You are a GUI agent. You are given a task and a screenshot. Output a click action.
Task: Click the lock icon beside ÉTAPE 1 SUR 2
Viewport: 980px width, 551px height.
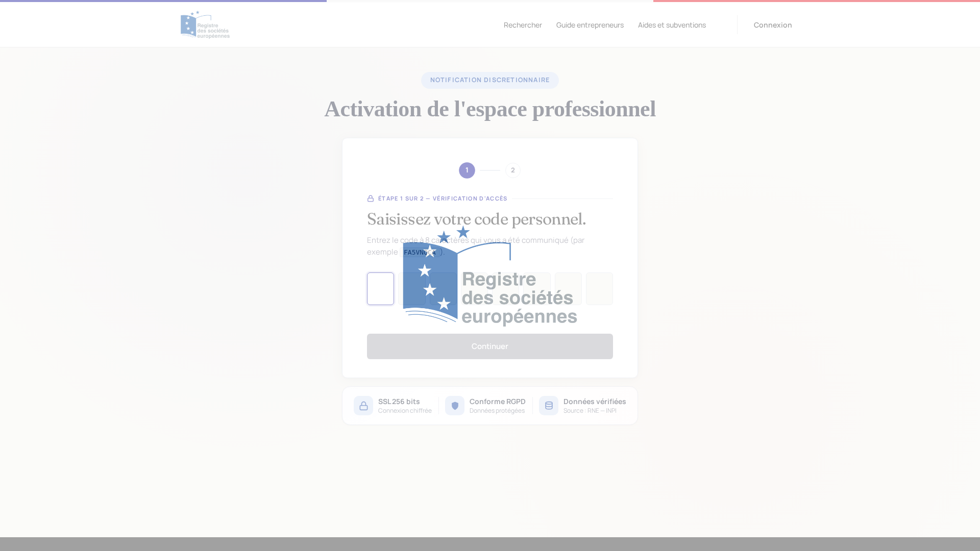371,198
